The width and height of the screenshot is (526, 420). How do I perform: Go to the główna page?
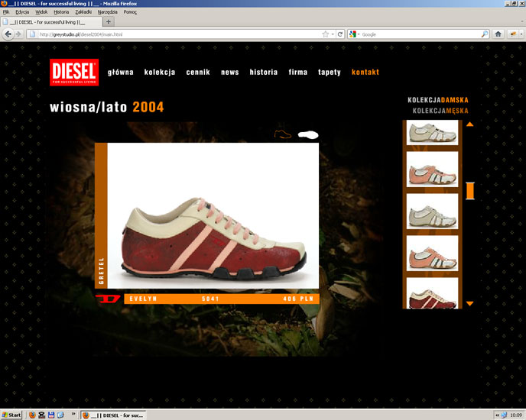pos(121,72)
